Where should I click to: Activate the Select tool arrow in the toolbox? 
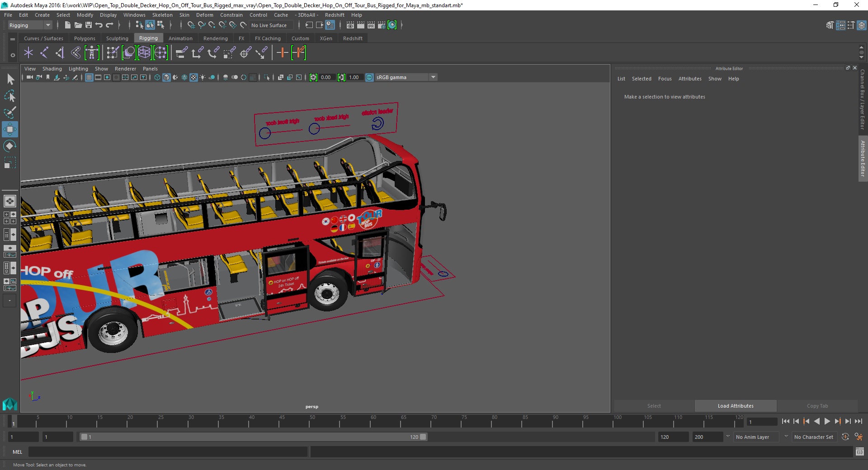point(10,80)
